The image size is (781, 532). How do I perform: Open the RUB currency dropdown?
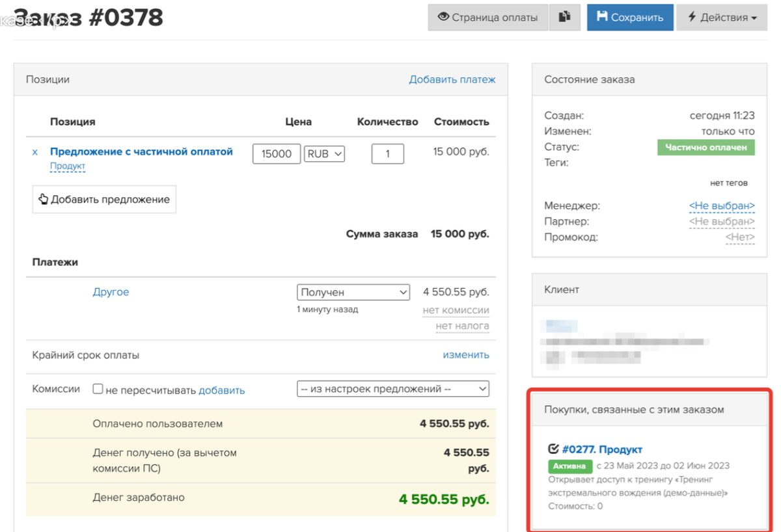coord(324,154)
